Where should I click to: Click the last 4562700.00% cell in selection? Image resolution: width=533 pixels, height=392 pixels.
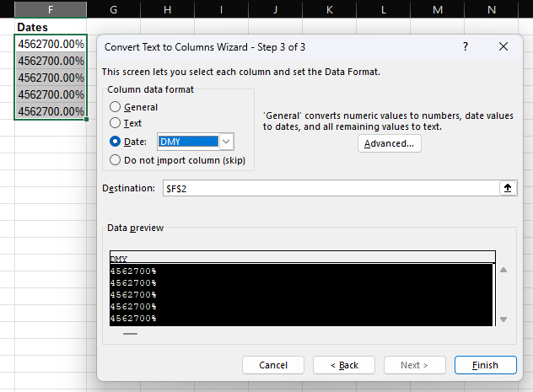coord(51,111)
